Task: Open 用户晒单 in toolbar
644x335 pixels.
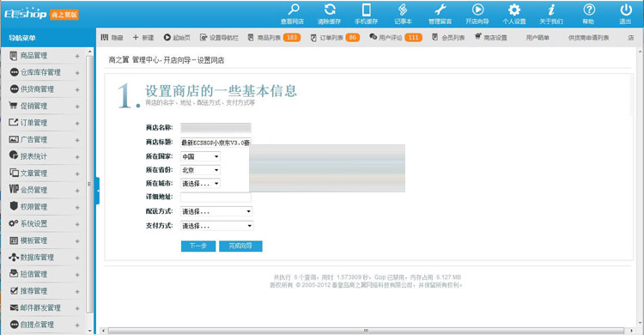Action: point(538,38)
